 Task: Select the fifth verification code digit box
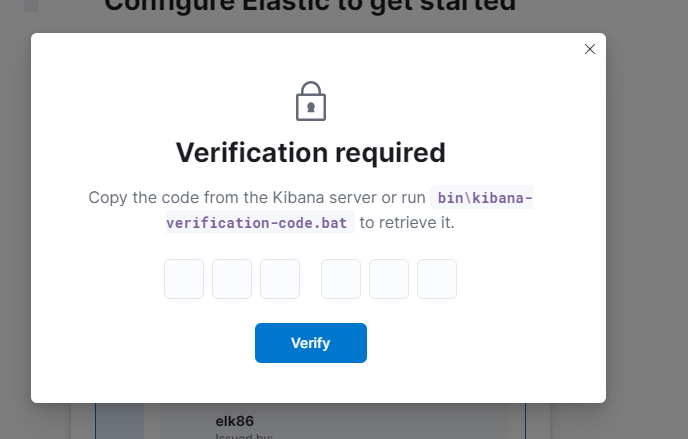[x=389, y=279]
